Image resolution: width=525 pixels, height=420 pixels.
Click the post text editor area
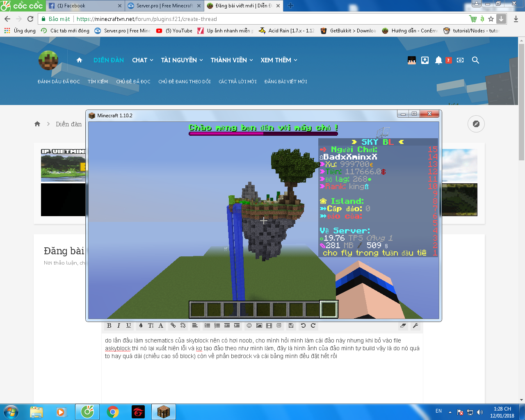[262, 367]
